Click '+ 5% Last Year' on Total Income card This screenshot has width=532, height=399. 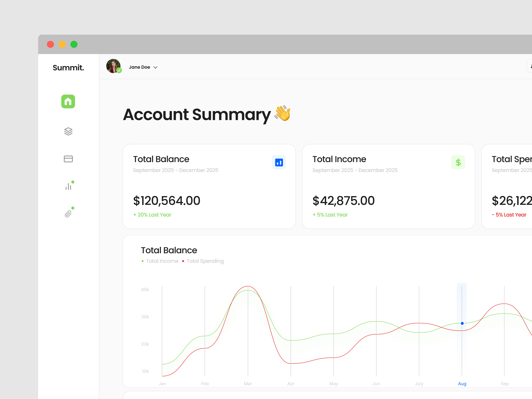(x=330, y=215)
